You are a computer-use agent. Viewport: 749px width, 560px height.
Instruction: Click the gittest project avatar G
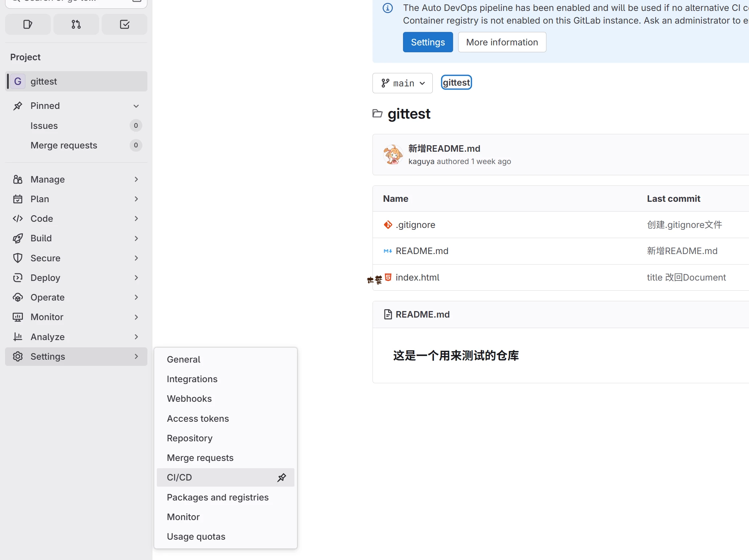coord(17,81)
